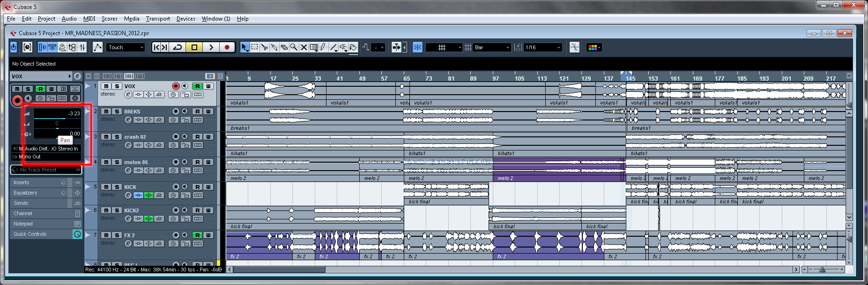Open Bar grid type dropdown
Viewport: 868px width, 285px height.
[x=492, y=47]
